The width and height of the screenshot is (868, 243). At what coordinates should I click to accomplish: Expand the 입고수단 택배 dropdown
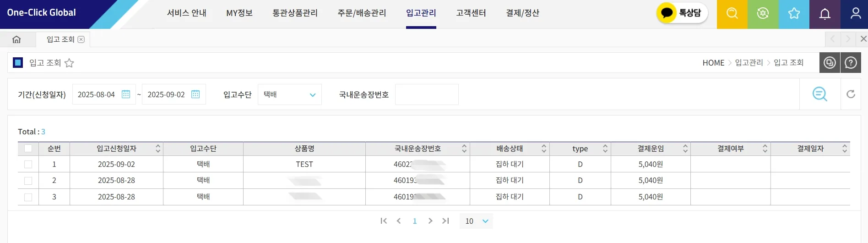(290, 94)
